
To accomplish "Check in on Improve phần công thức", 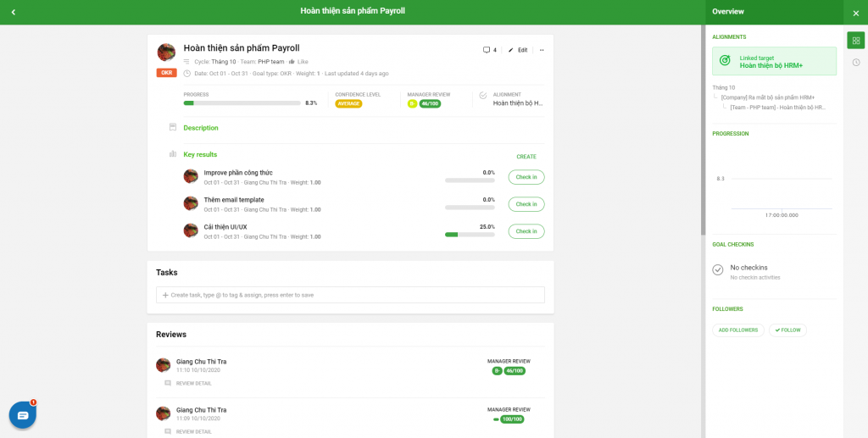I will (x=526, y=177).
